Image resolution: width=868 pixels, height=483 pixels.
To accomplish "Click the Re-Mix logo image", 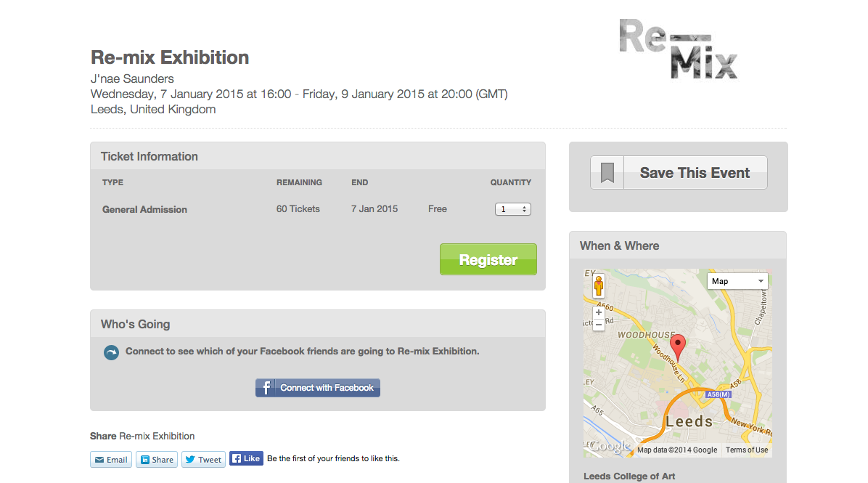I will tap(679, 49).
